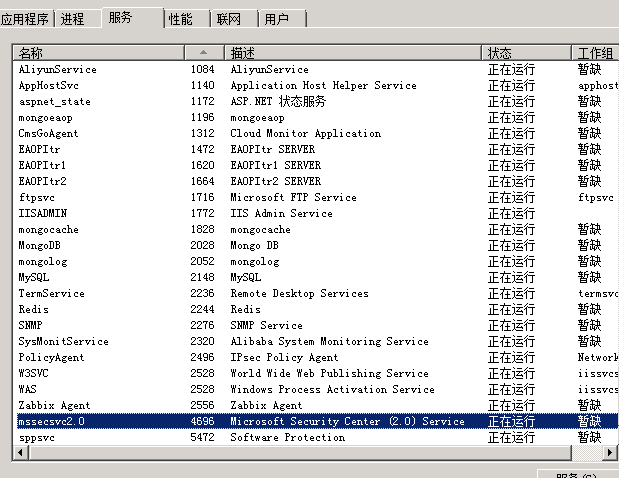Select the EAOPItr2 service name
This screenshot has width=619, height=478.
point(42,182)
